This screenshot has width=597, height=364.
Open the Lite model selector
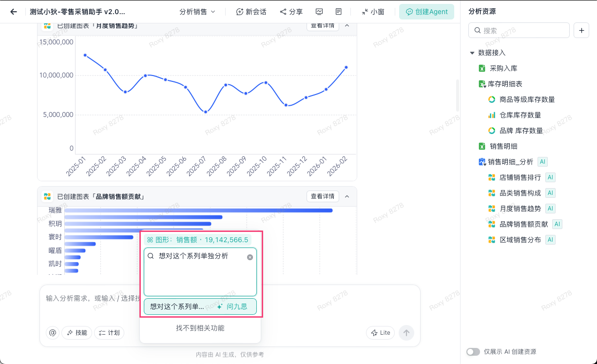coord(381,333)
